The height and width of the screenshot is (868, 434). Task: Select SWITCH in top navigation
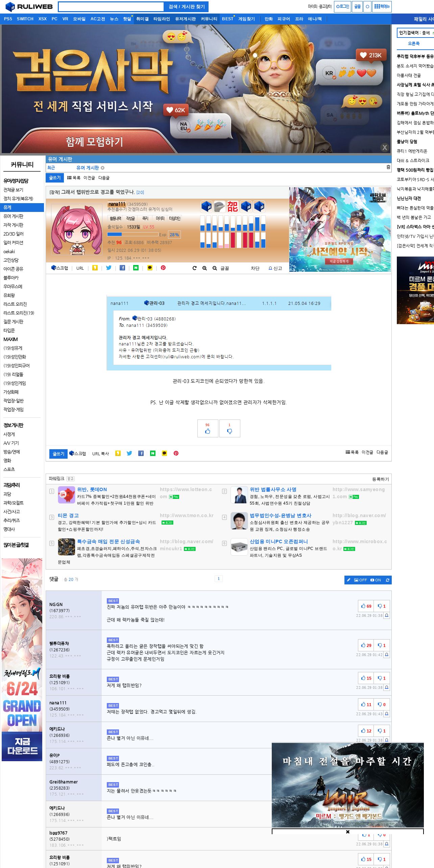coord(25,19)
